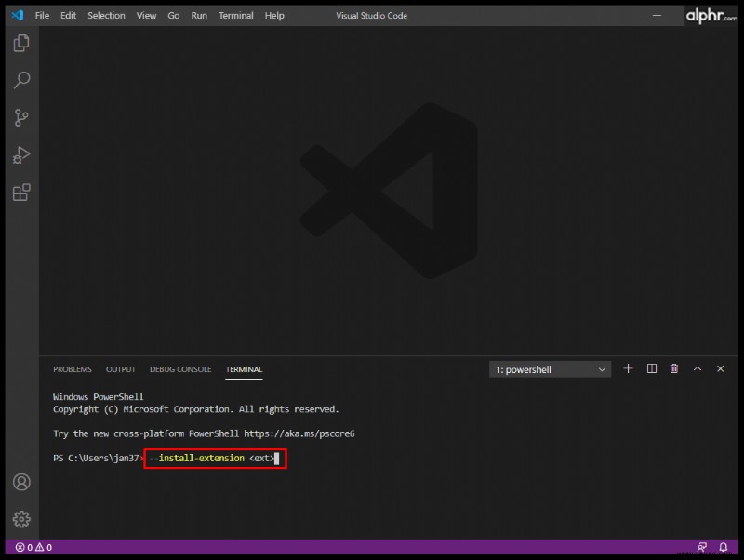Click the 'Windows PowerShell' terminal line
The height and width of the screenshot is (560, 744).
(99, 397)
